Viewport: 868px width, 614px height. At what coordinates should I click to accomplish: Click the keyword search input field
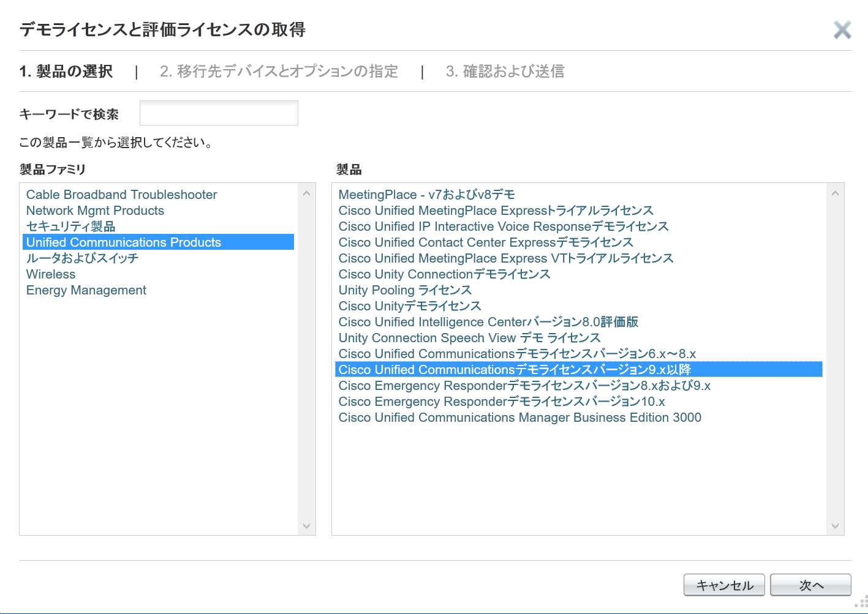[219, 113]
